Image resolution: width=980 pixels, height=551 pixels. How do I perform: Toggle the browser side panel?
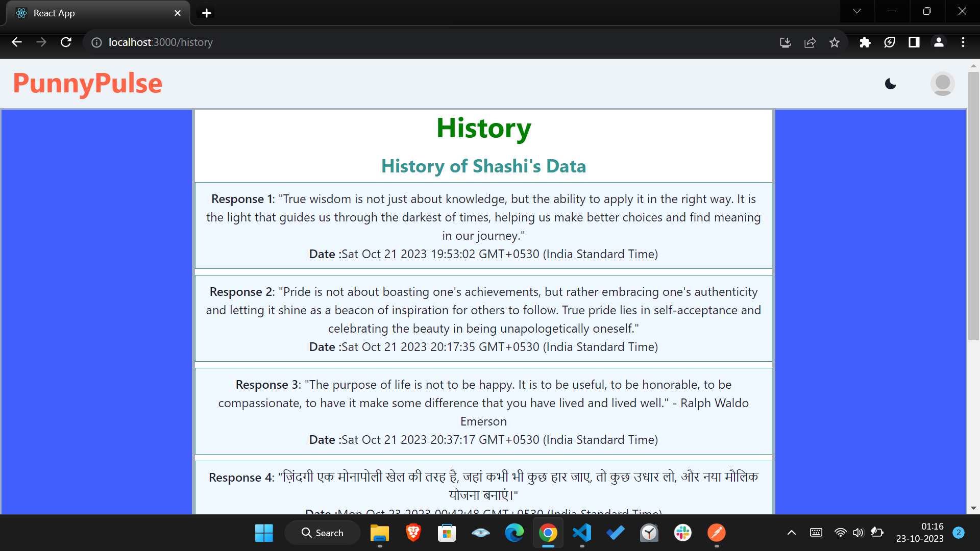click(x=914, y=42)
